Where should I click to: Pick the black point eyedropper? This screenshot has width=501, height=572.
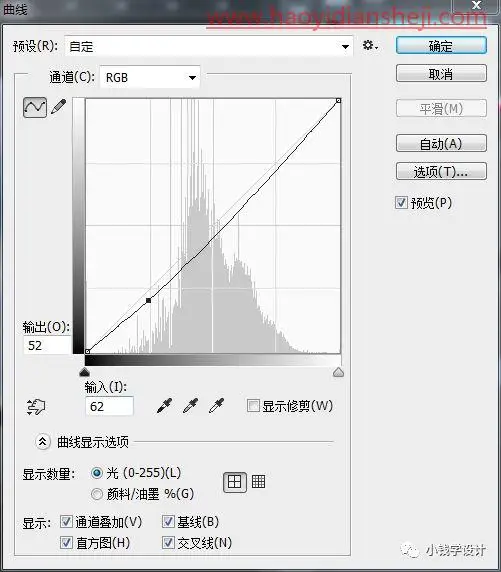[x=164, y=406]
